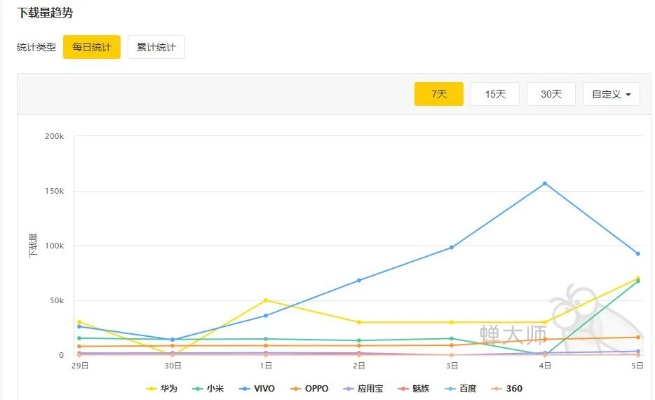Screen dimensions: 655x400
Task: Open the 自定义 date range dropdown
Action: 612,94
